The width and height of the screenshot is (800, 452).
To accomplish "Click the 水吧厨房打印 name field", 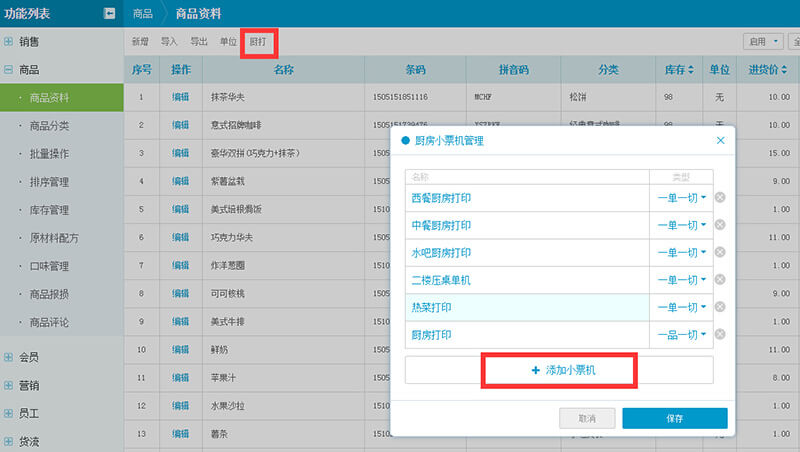I will (525, 253).
